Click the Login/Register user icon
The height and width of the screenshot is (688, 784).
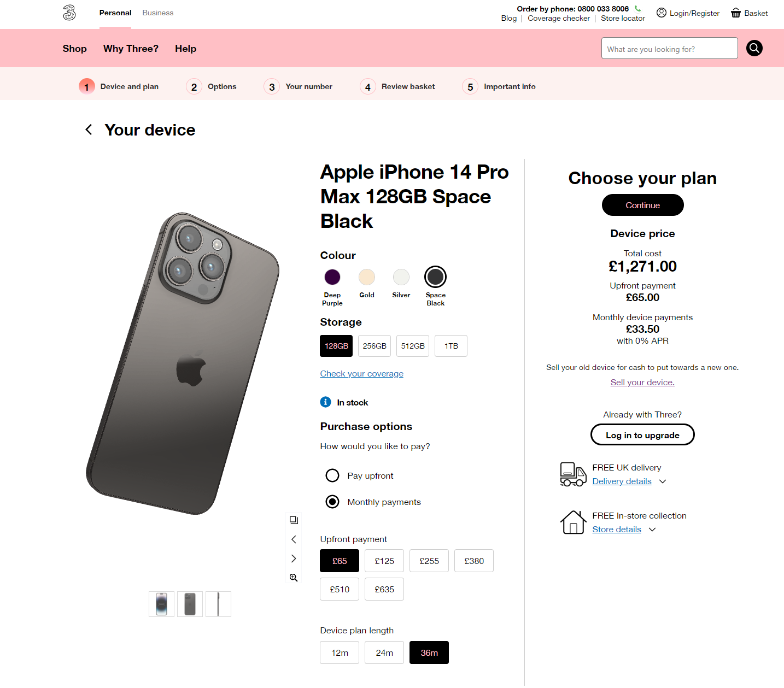coord(662,13)
